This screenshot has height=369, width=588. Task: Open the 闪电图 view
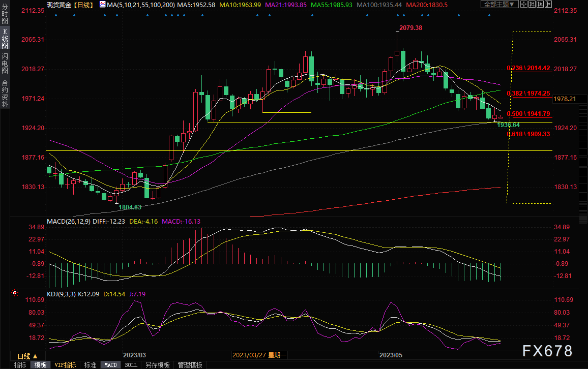coord(5,63)
